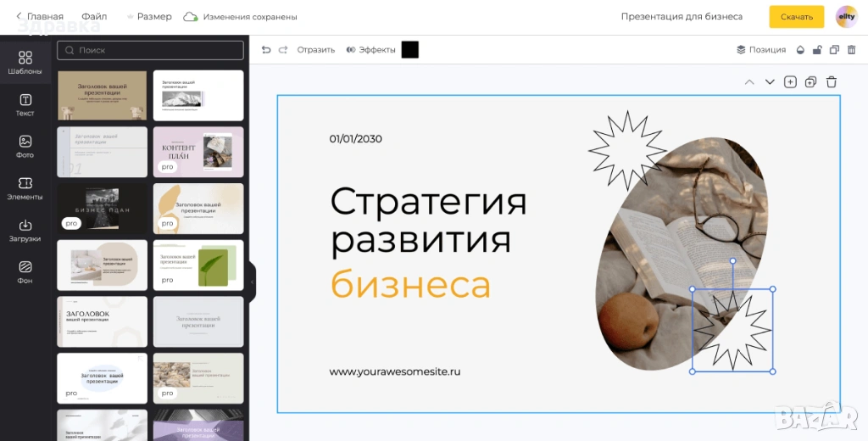Open the Фон background panel
This screenshot has height=441, width=868.
pyautogui.click(x=25, y=271)
